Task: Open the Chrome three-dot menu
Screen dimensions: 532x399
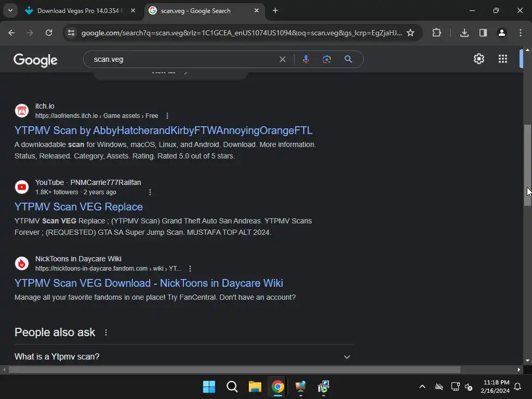Action: pyautogui.click(x=521, y=33)
